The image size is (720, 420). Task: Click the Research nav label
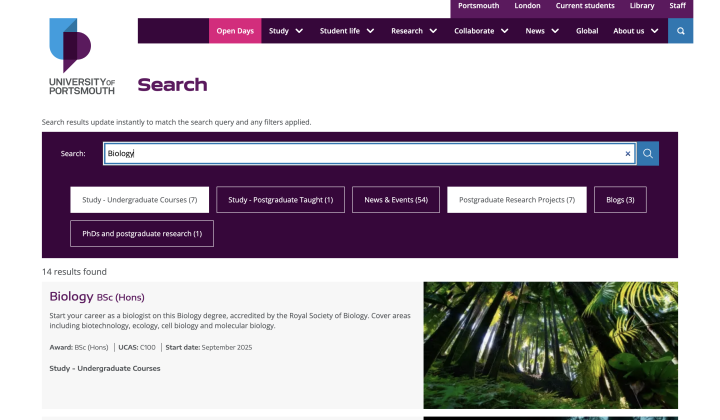coord(407,31)
